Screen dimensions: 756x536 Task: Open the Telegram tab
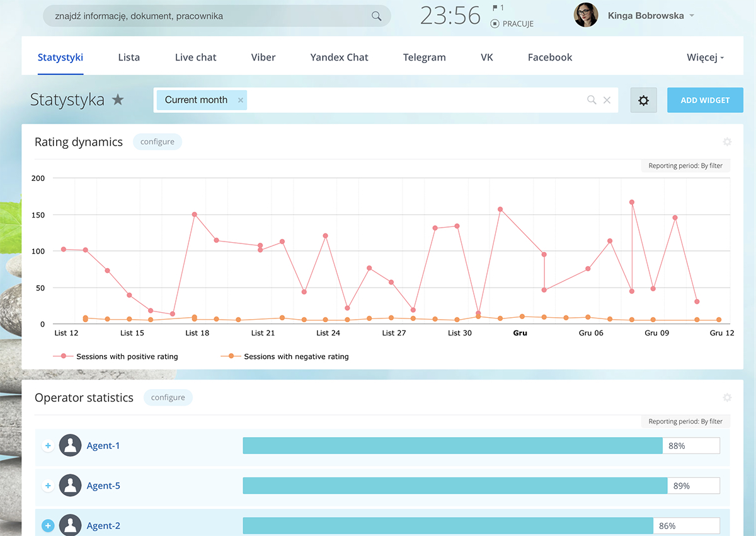tap(424, 57)
